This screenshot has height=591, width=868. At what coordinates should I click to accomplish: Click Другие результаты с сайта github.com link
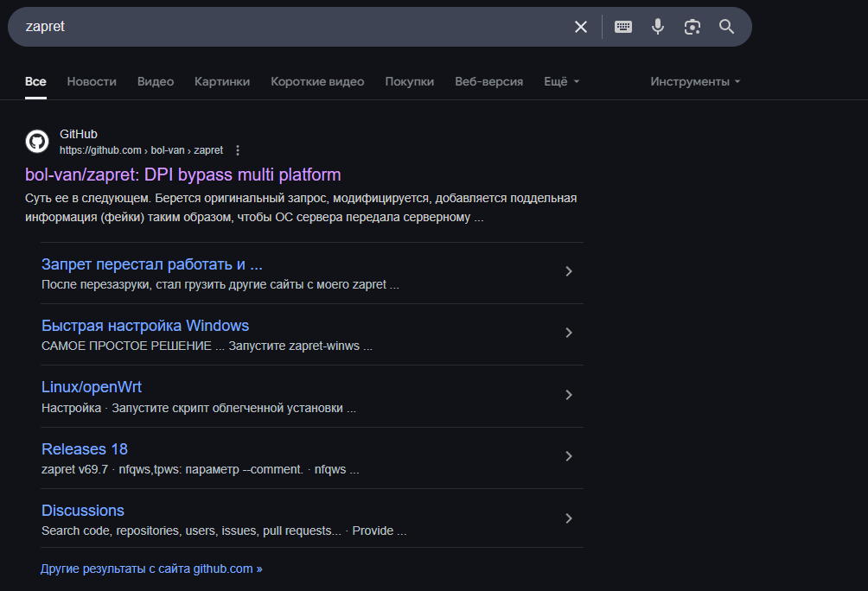[151, 569]
